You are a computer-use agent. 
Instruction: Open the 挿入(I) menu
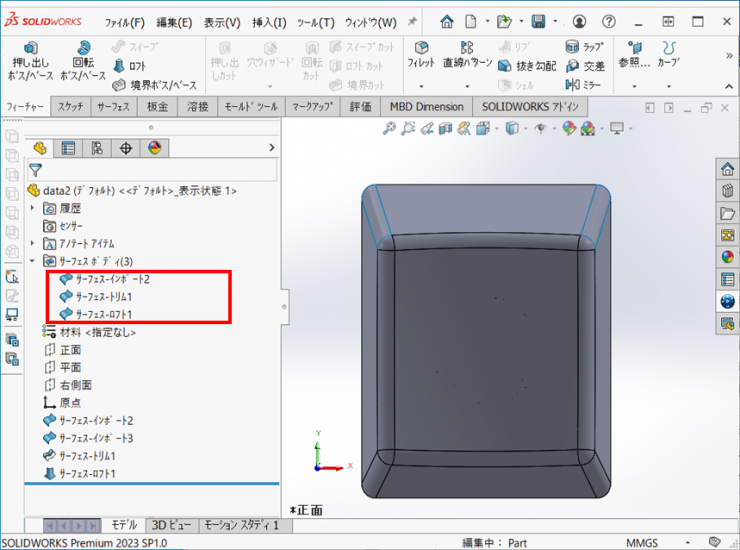point(268,22)
